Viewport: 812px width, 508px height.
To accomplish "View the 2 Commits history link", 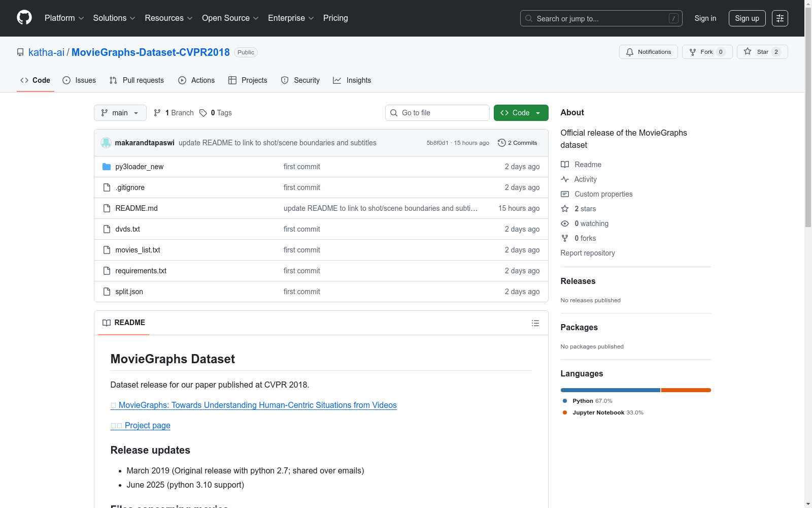I will (x=518, y=143).
